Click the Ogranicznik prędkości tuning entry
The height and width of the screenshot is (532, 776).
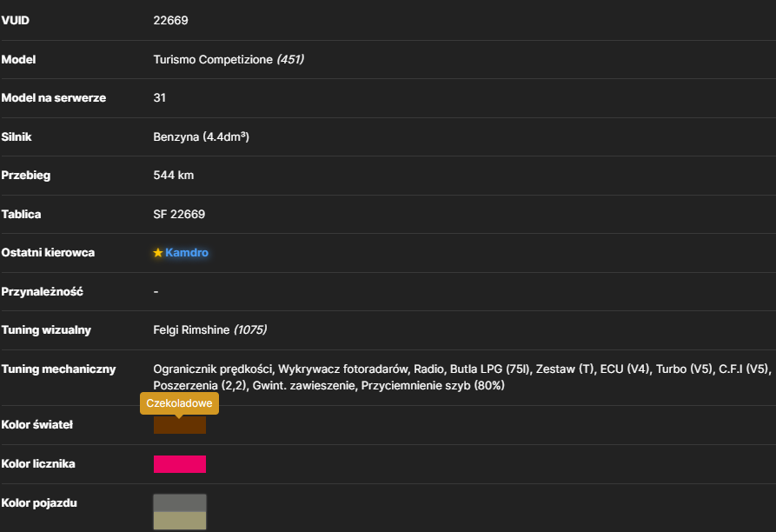[213, 369]
